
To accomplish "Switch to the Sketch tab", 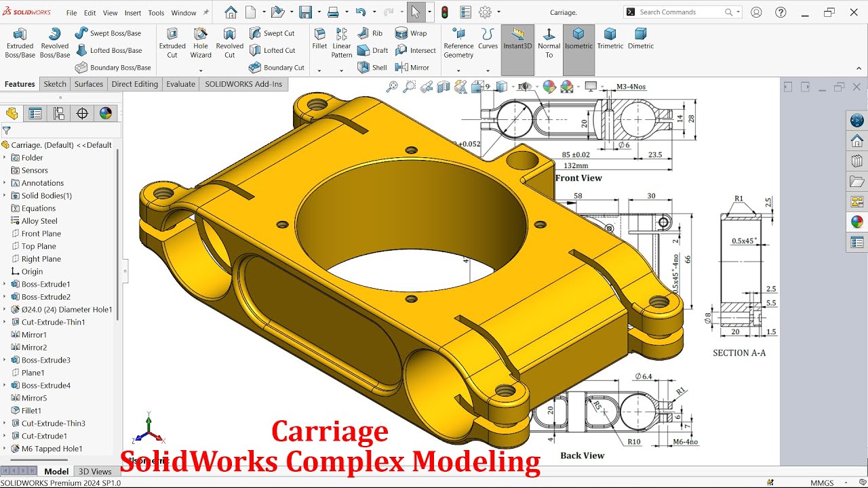I will [x=55, y=84].
